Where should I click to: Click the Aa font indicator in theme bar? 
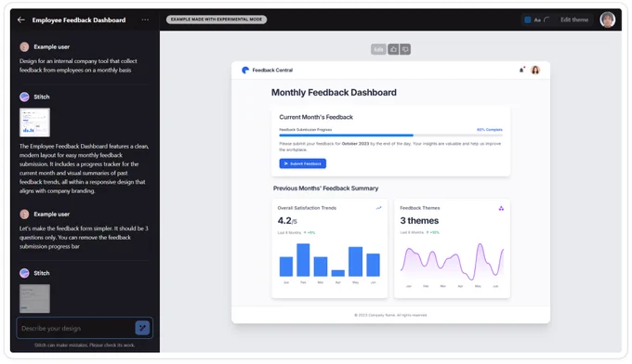537,19
